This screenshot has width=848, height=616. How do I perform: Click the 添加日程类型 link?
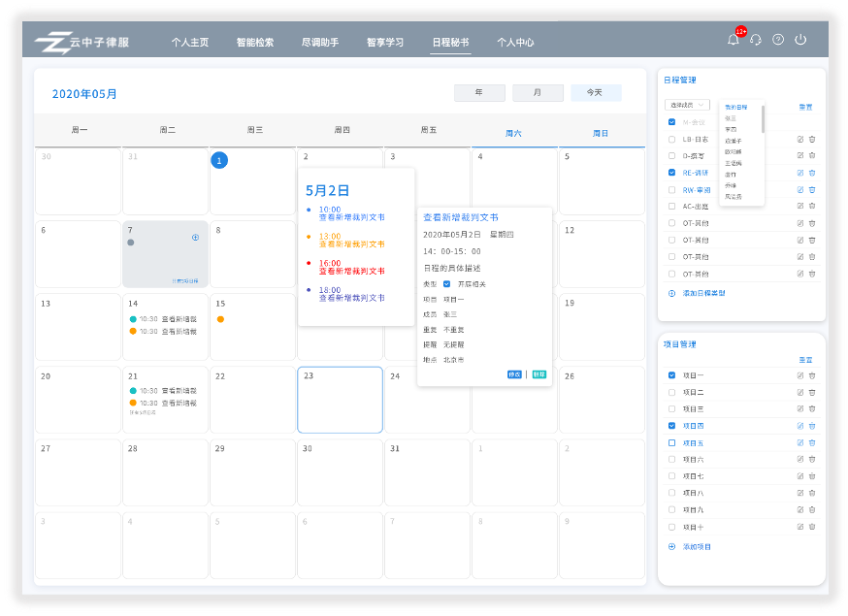click(x=703, y=293)
